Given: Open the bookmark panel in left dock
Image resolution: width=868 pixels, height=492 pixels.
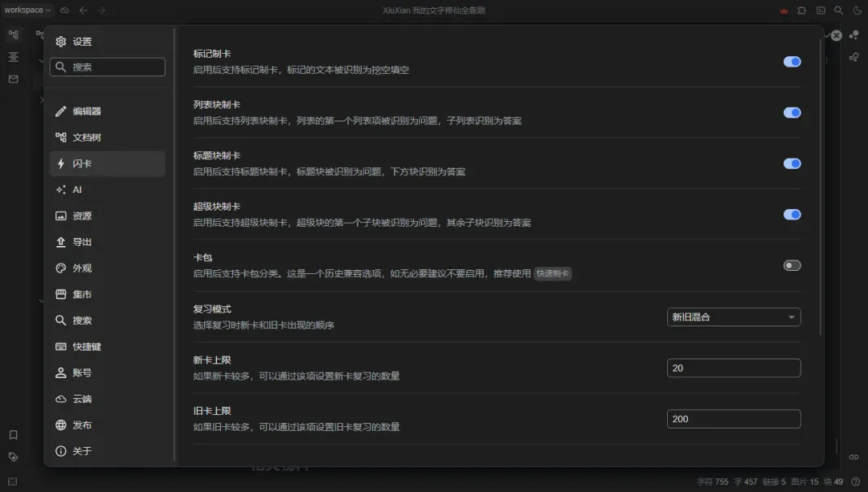Looking at the screenshot, I should pos(14,435).
